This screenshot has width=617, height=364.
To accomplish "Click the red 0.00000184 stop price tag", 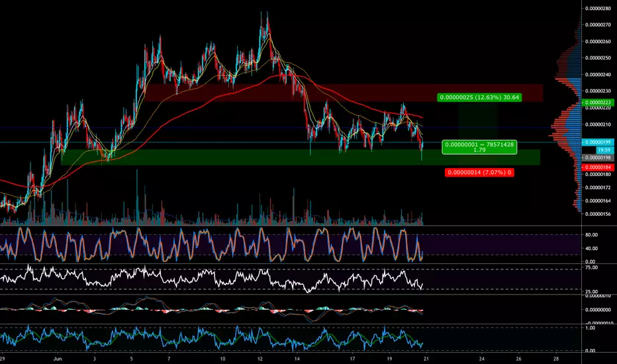I will [x=597, y=167].
